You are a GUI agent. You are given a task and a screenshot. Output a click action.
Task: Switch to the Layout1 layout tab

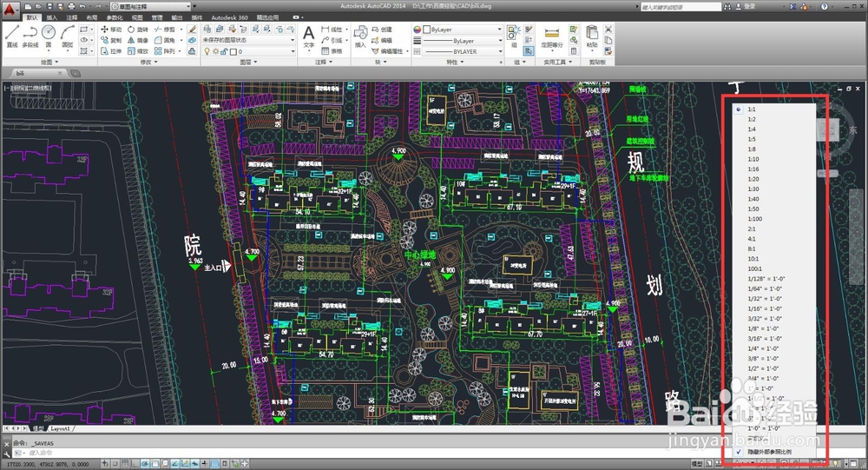[x=60, y=428]
